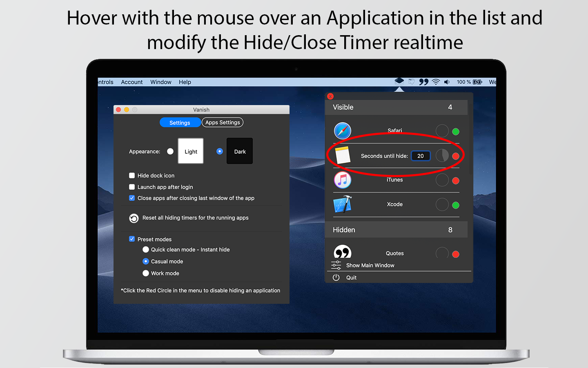Open the Wi-Fi menu bar icon
588x368 pixels.
click(x=436, y=82)
